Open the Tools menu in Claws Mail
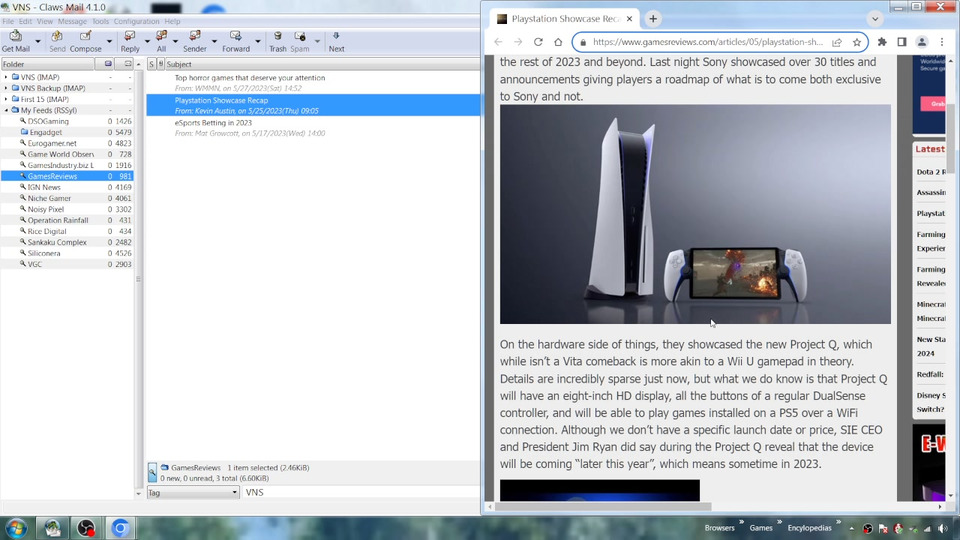Image resolution: width=960 pixels, height=540 pixels. tap(100, 21)
